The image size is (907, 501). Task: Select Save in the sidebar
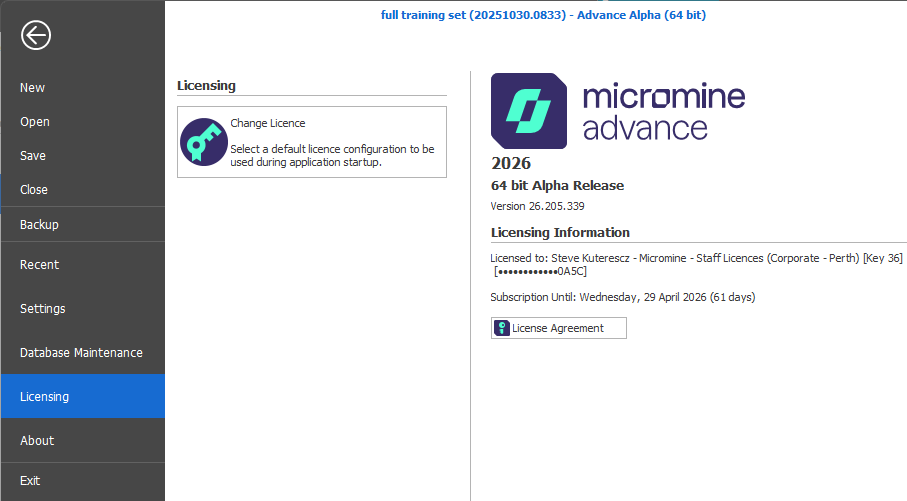pyautogui.click(x=83, y=156)
